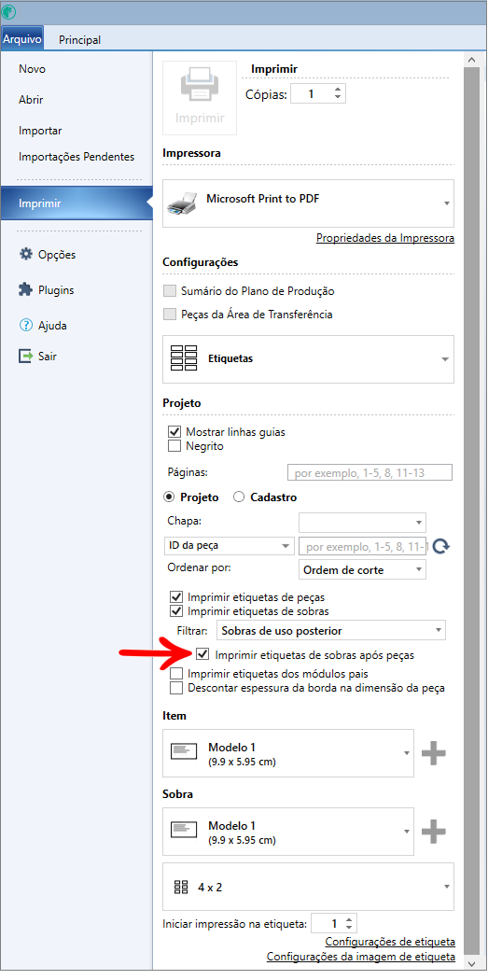Increase the Cópias count

338,90
